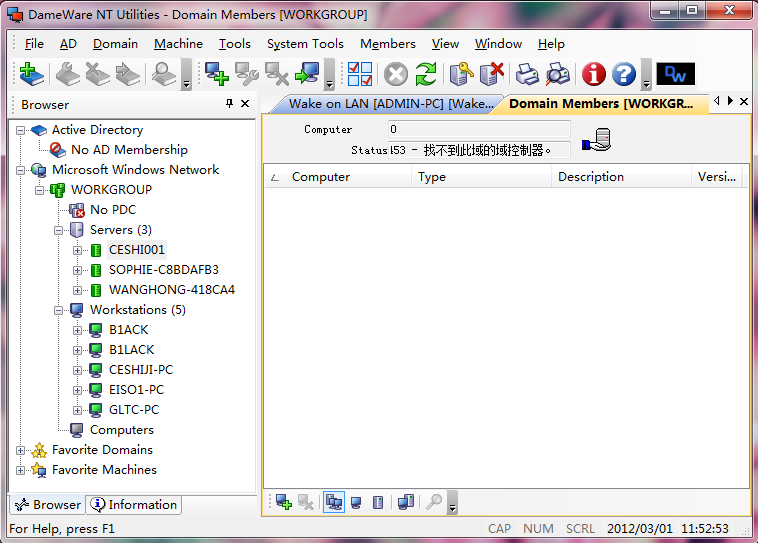Image resolution: width=758 pixels, height=543 pixels.
Task: Click the Print icon
Action: pos(527,74)
